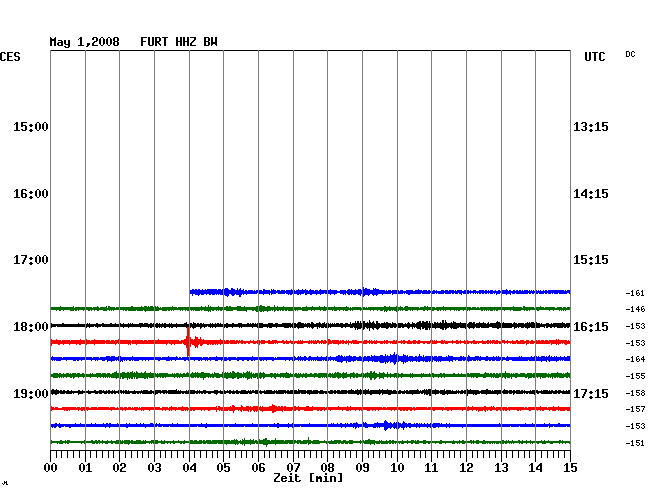Image resolution: width=650 pixels, height=494 pixels.
Task: Click the 19:00 local time label
Action: coord(31,393)
